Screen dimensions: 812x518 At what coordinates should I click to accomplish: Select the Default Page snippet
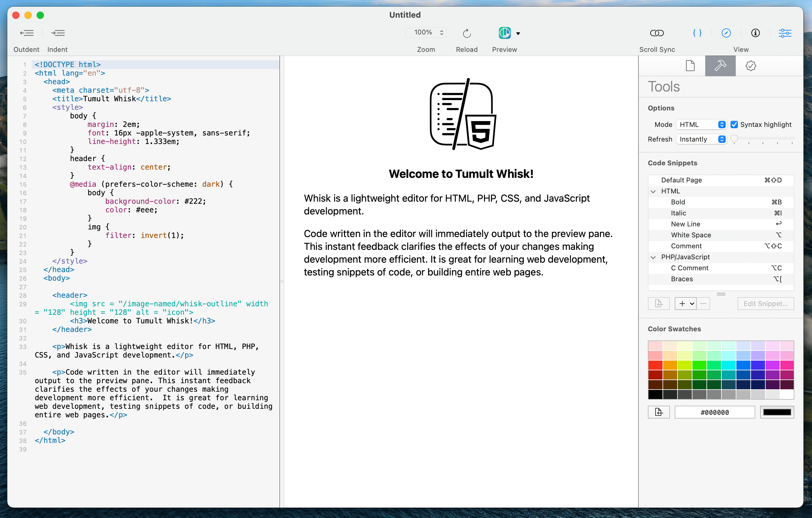click(x=720, y=180)
